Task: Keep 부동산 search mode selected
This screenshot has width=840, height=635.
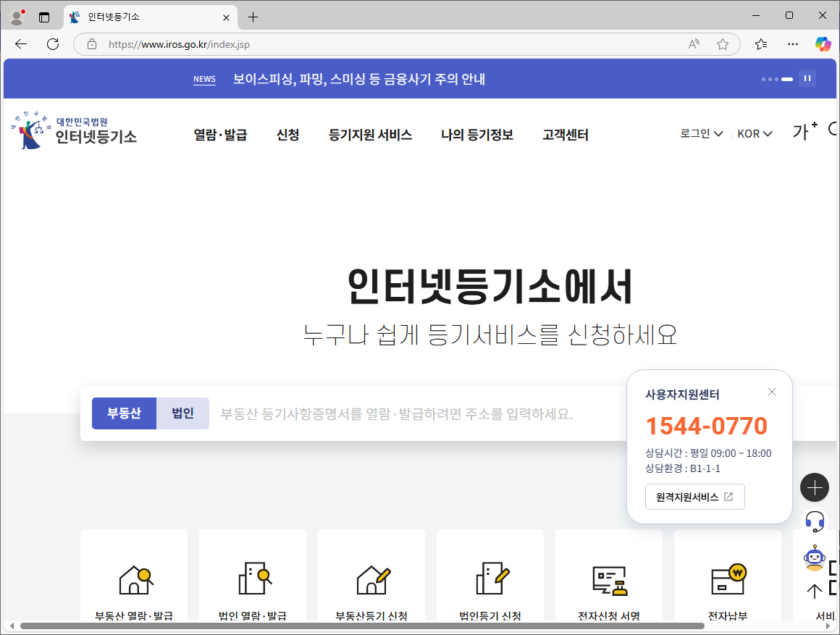Action: (124, 413)
